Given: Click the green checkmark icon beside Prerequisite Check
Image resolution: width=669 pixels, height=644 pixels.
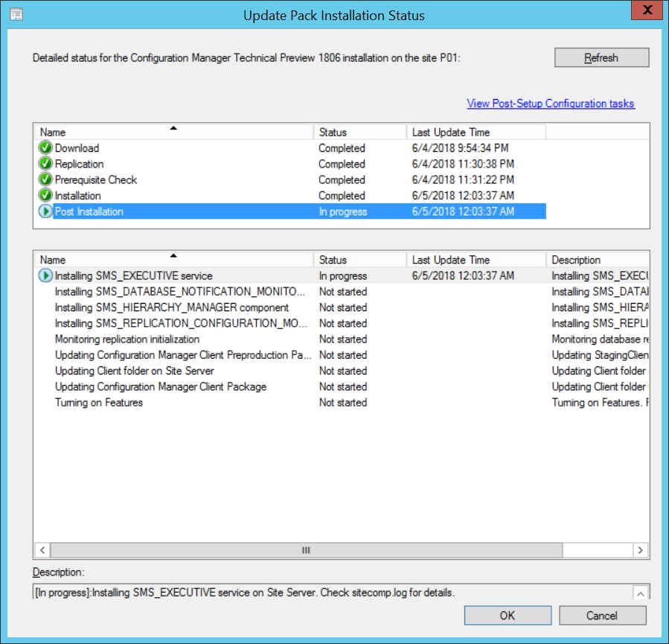Looking at the screenshot, I should [x=45, y=179].
